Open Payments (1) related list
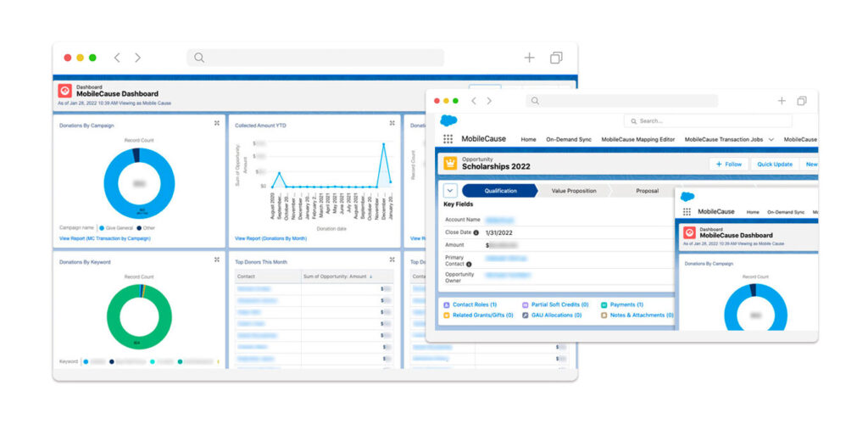Image resolution: width=868 pixels, height=430 pixels. [626, 304]
